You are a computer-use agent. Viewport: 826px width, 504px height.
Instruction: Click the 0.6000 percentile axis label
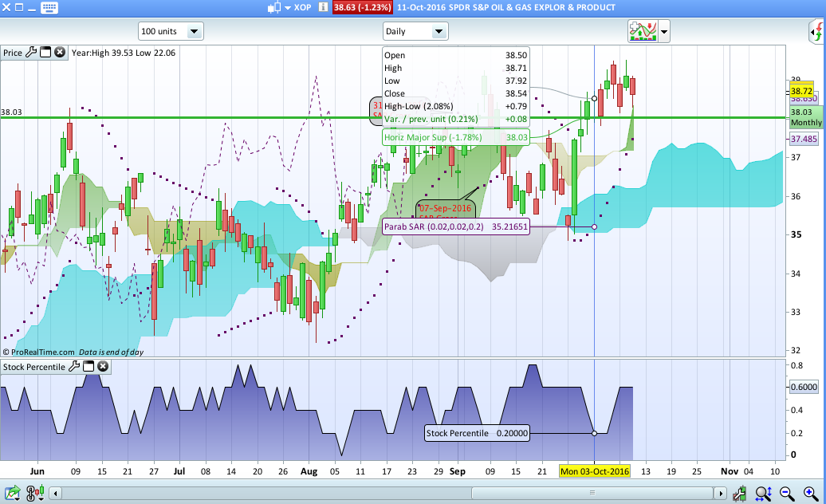coord(804,387)
